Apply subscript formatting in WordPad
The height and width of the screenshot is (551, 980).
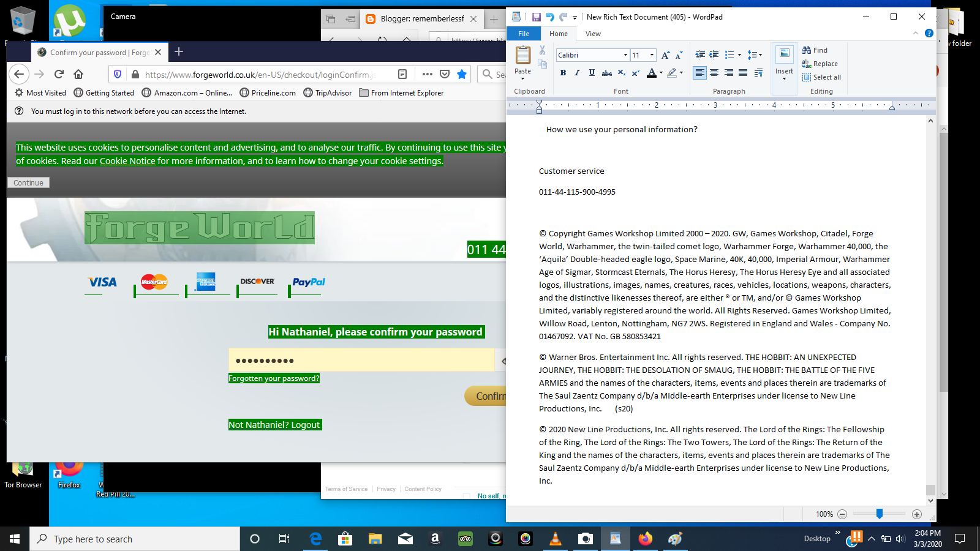pos(622,73)
